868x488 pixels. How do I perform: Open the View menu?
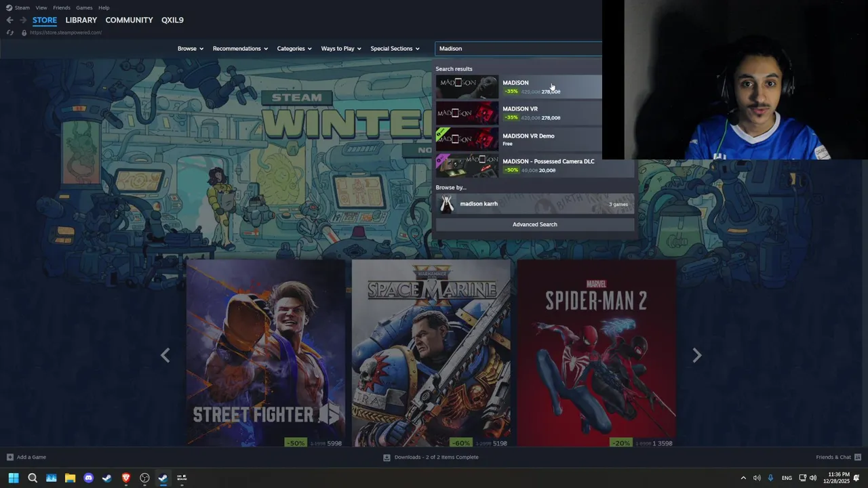41,7
